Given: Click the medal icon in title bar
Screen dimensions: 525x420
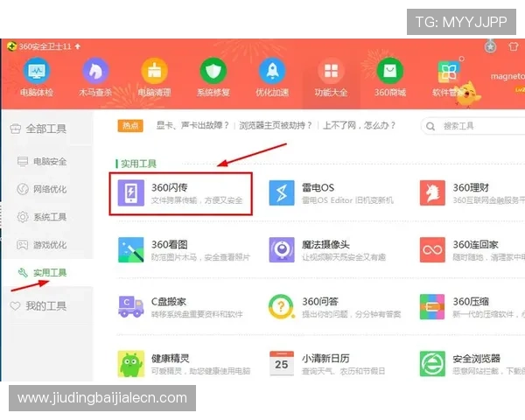Looking at the screenshot, I should pos(491,46).
